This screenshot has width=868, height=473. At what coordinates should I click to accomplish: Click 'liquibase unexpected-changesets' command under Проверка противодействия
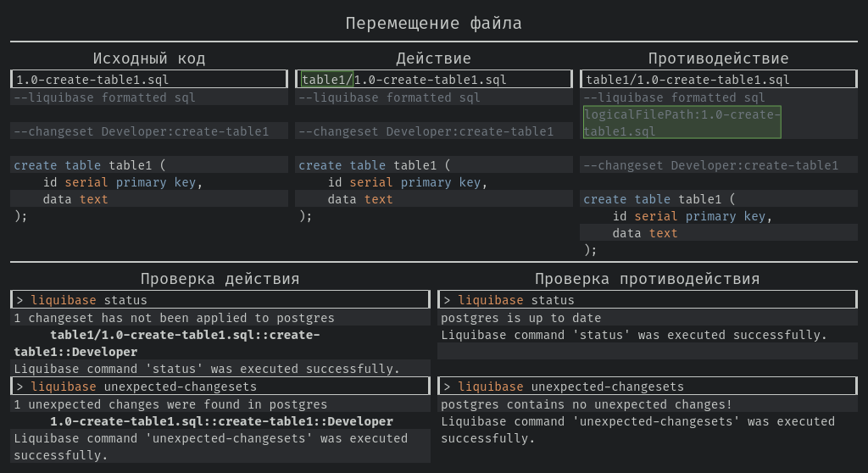coord(647,386)
